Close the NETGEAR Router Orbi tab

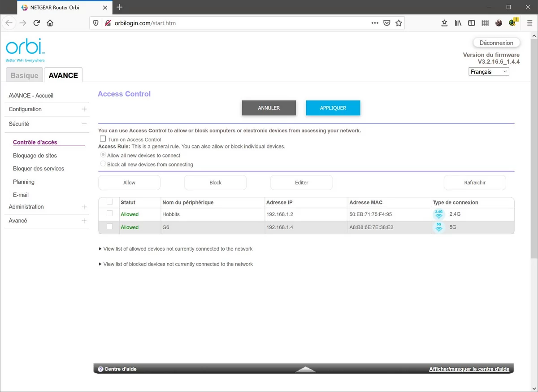pos(105,8)
